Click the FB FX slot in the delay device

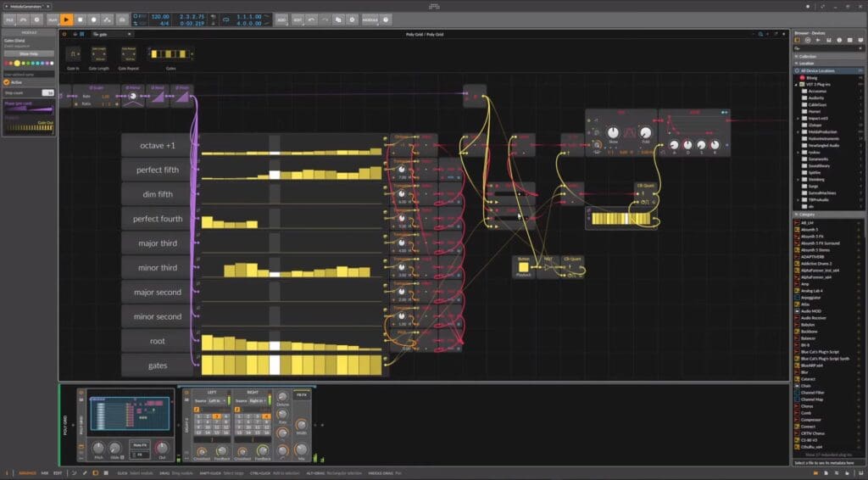301,395
